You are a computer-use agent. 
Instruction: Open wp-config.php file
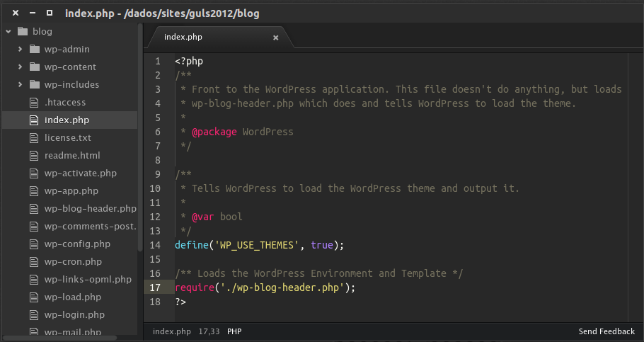(x=77, y=244)
